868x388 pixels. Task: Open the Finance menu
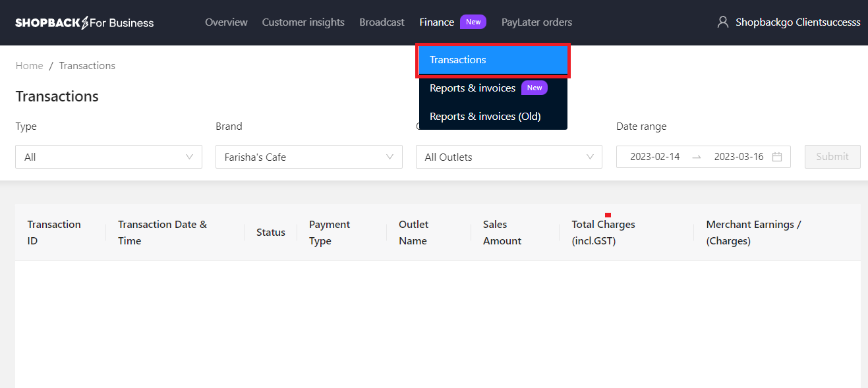(x=436, y=21)
